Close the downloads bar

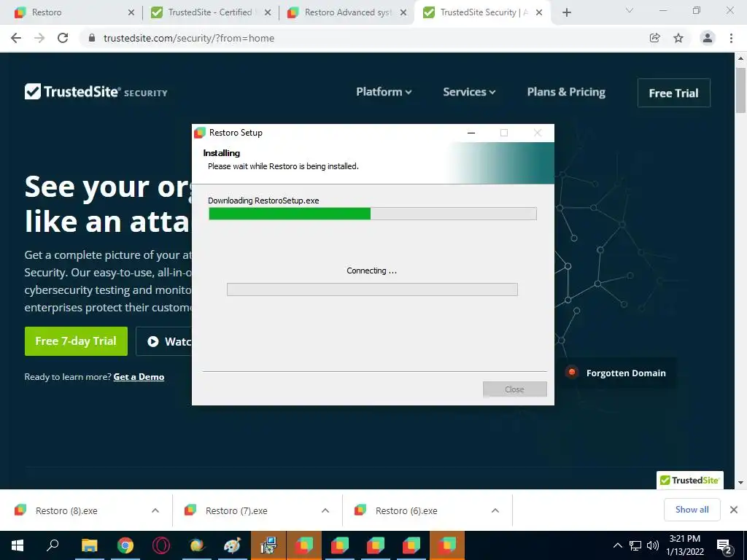pyautogui.click(x=734, y=510)
